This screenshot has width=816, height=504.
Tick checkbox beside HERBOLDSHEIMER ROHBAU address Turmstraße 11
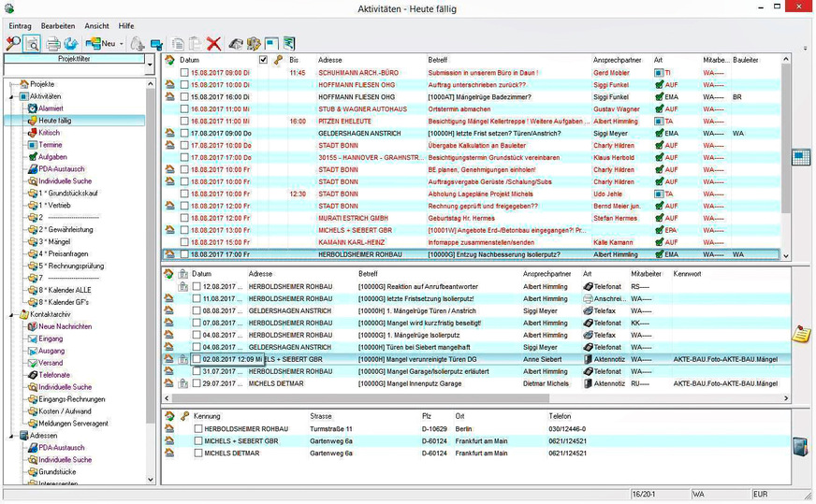tap(197, 428)
